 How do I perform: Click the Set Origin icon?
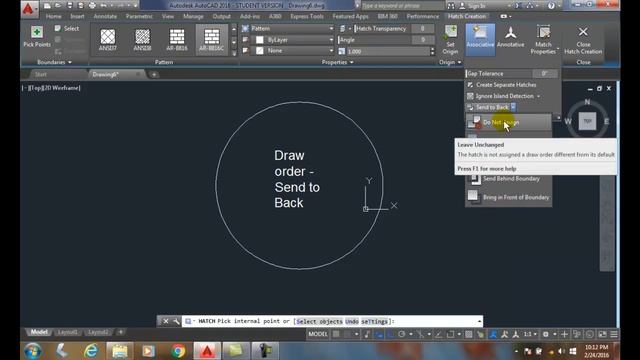450,32
